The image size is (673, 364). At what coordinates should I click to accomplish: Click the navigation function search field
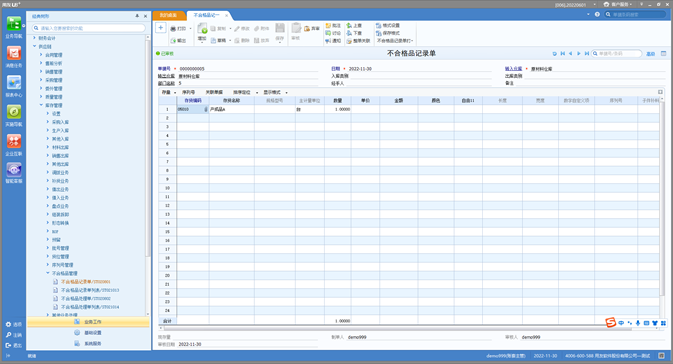pos(89,28)
